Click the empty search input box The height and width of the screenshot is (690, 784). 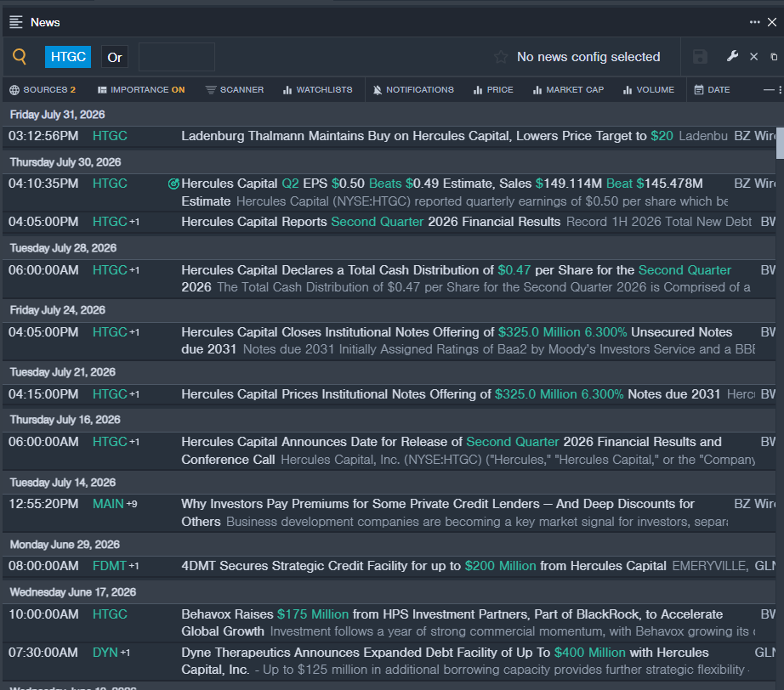177,57
